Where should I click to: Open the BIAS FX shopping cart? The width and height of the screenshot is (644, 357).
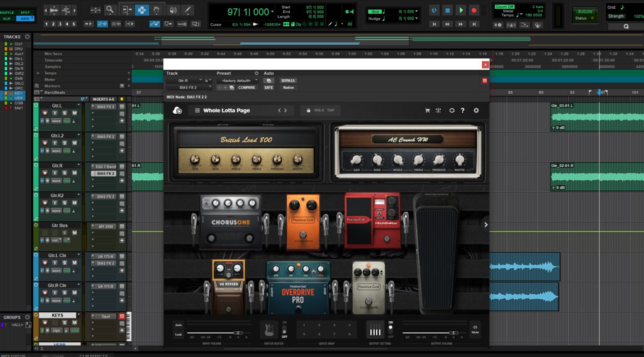427,111
